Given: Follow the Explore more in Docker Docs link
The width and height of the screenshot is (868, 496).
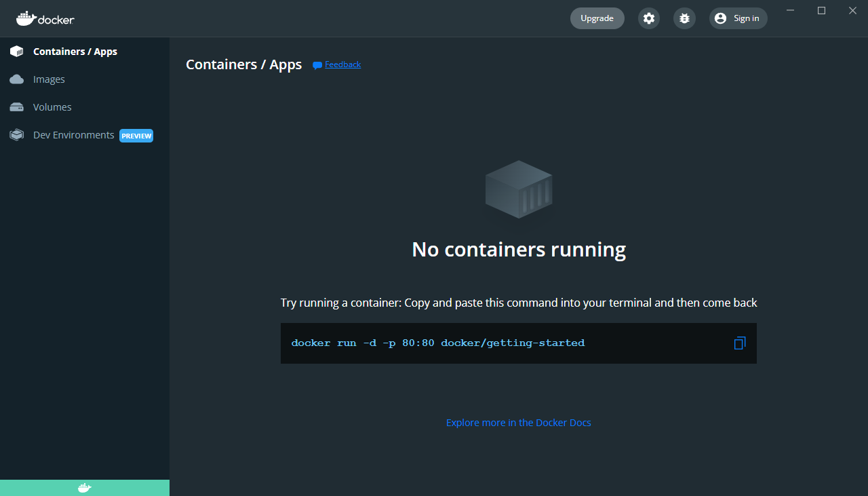Looking at the screenshot, I should [519, 423].
